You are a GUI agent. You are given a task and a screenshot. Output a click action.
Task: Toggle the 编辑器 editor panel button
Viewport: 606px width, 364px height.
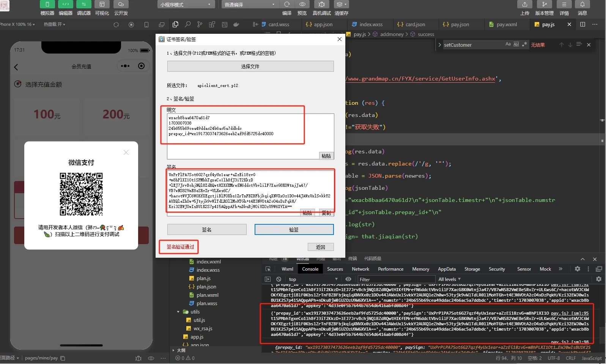click(x=65, y=5)
